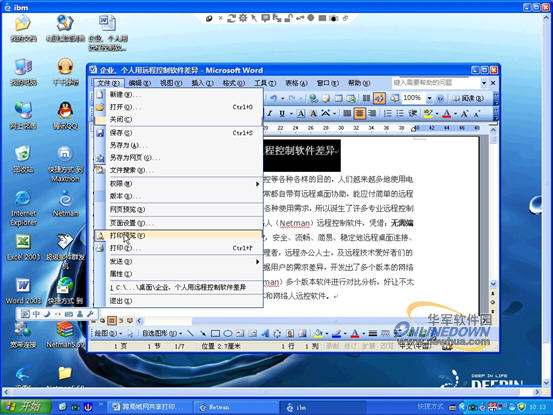The image size is (553, 415).
Task: Click Insert Excel Worksheet icon
Action: point(351,98)
